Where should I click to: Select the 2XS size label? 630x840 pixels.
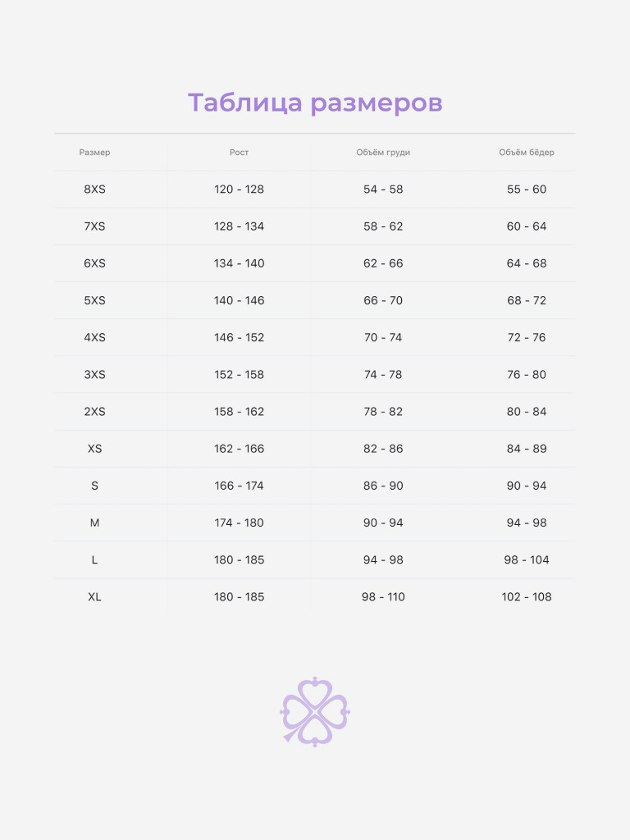(94, 412)
